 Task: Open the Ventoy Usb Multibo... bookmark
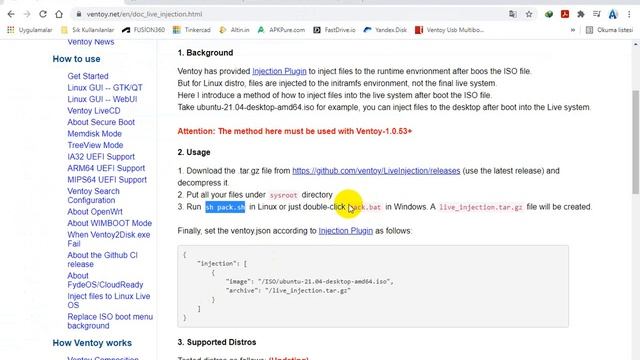tap(449, 30)
